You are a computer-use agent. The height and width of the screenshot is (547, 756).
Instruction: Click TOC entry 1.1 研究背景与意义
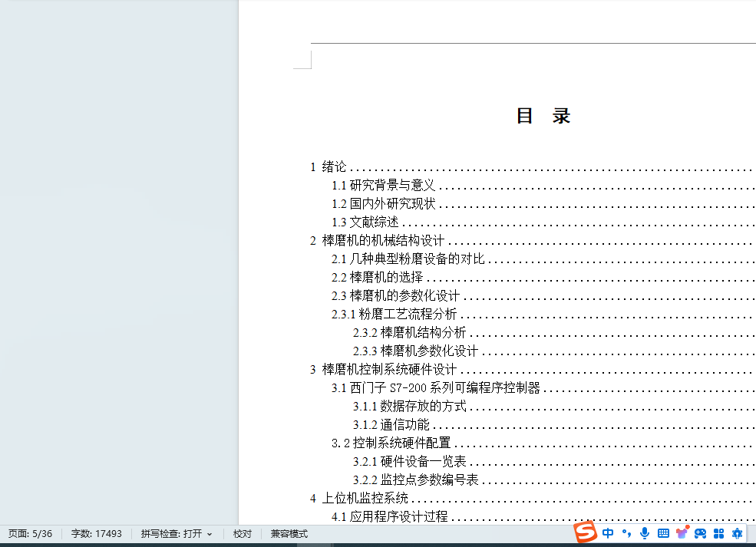[x=383, y=185]
